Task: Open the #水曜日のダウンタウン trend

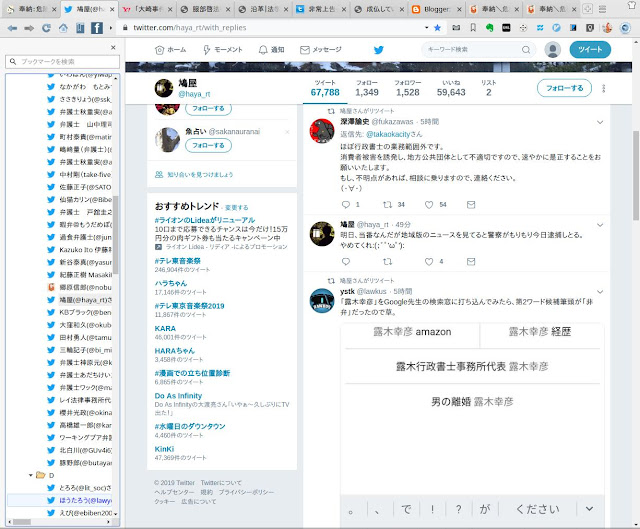Action: 190,427
